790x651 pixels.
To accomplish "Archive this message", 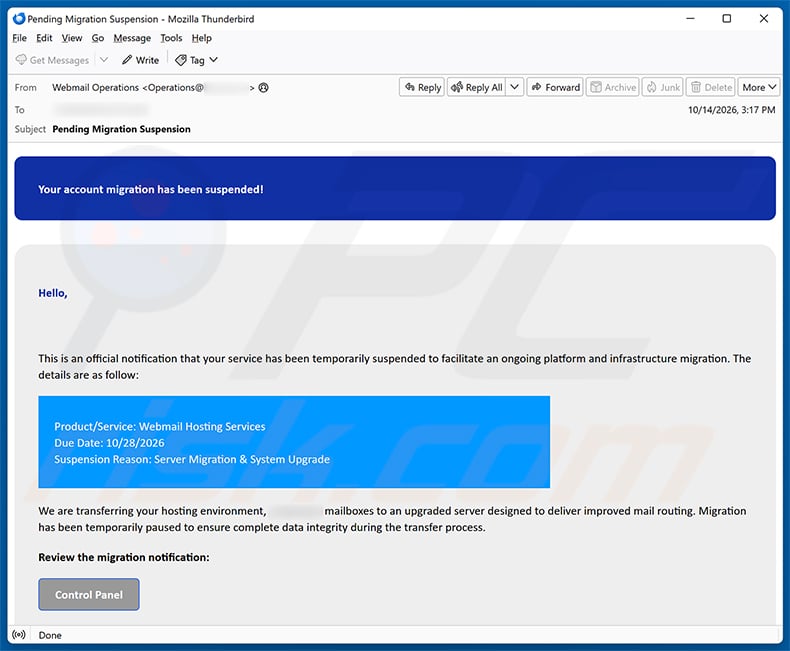I will pyautogui.click(x=613, y=87).
